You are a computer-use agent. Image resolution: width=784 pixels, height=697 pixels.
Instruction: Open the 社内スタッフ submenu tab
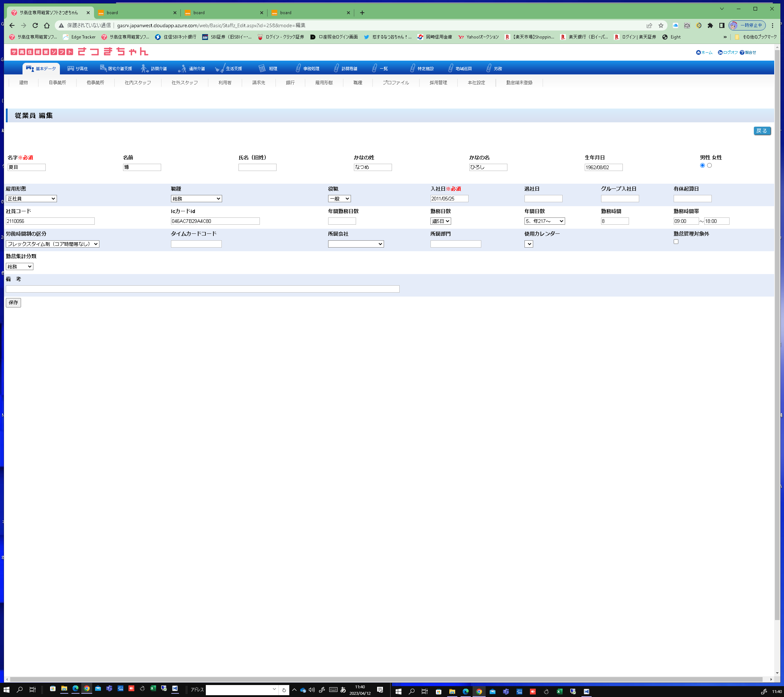click(138, 82)
